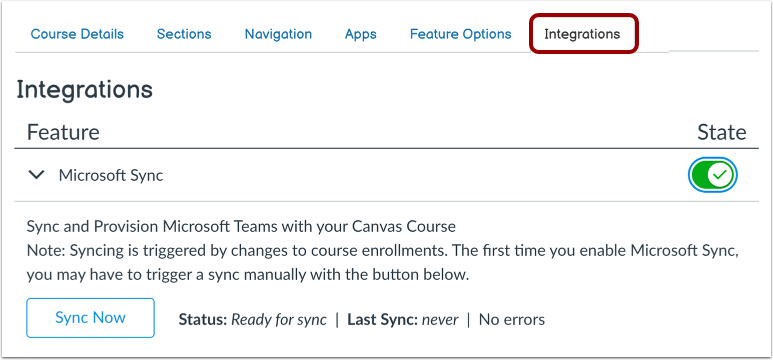
Task: Click the State column header
Action: click(x=722, y=132)
